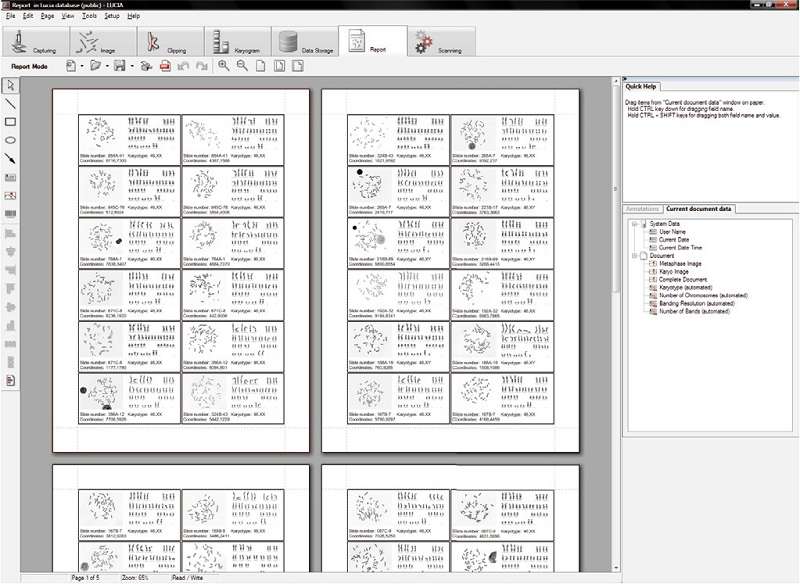Select the Current document data tab

698,209
